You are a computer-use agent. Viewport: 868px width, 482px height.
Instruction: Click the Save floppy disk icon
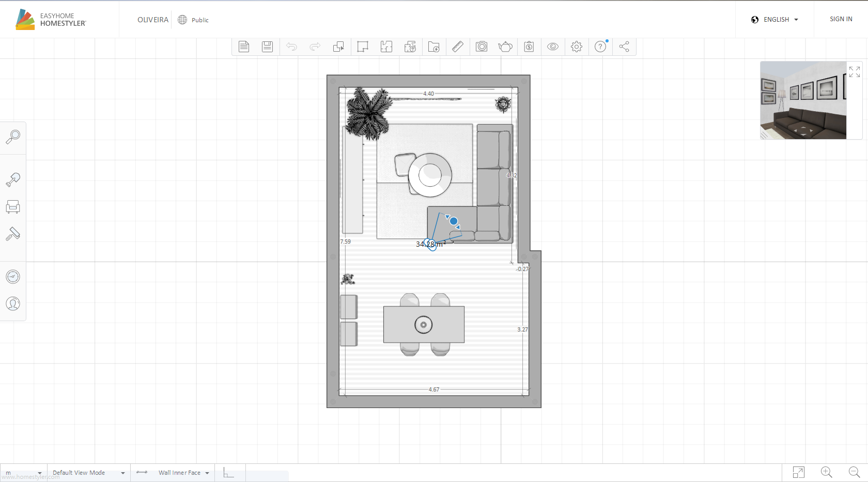click(267, 47)
